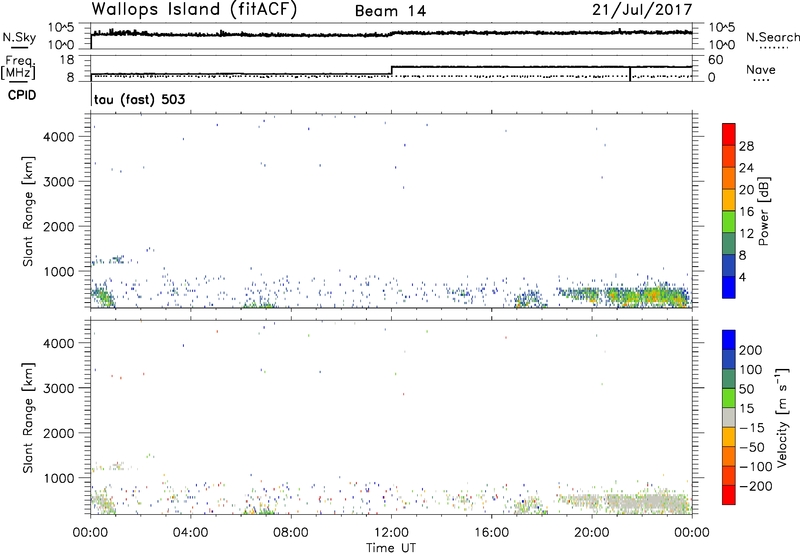Click the "16:00" time axis tick
Image resolution: width=800 pixels, height=554 pixels.
tap(491, 533)
